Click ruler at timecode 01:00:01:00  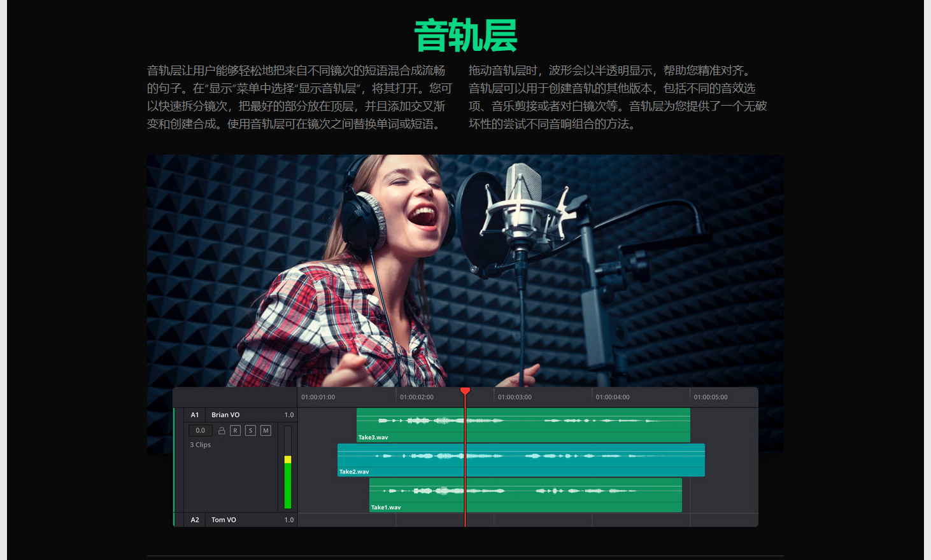click(x=318, y=397)
